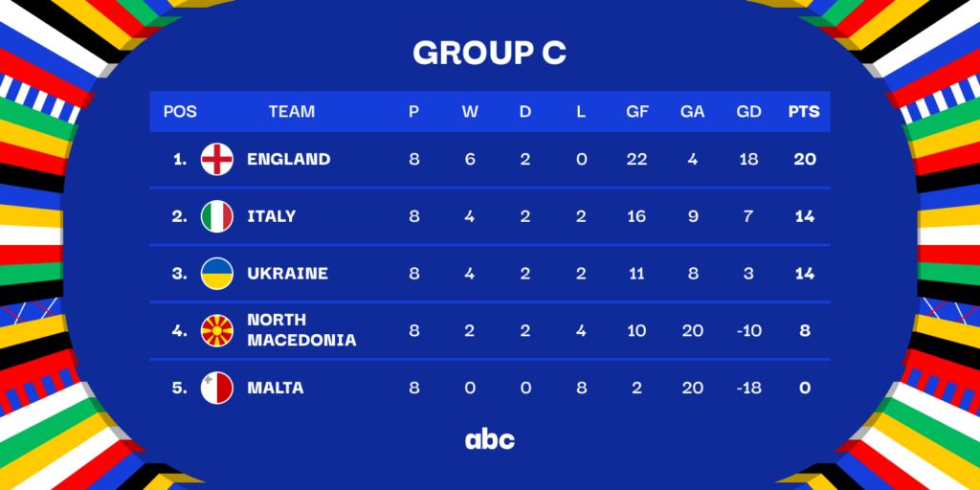Image resolution: width=980 pixels, height=490 pixels.
Task: Select the NORTH MACEDONIA team name
Action: point(301,330)
